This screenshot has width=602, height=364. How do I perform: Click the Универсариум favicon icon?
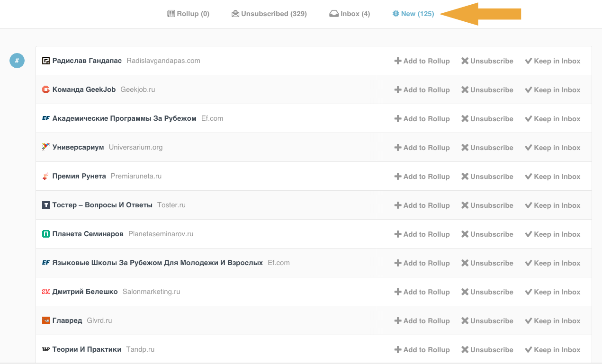coord(46,147)
